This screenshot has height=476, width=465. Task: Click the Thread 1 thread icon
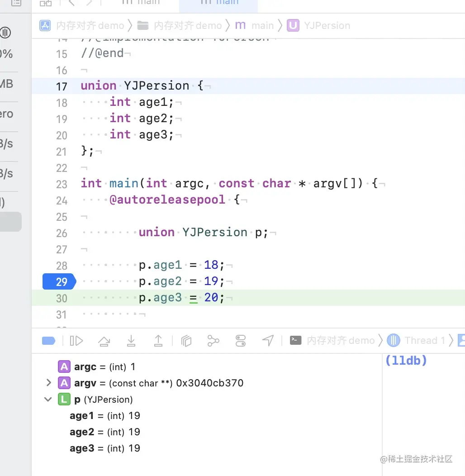point(394,341)
